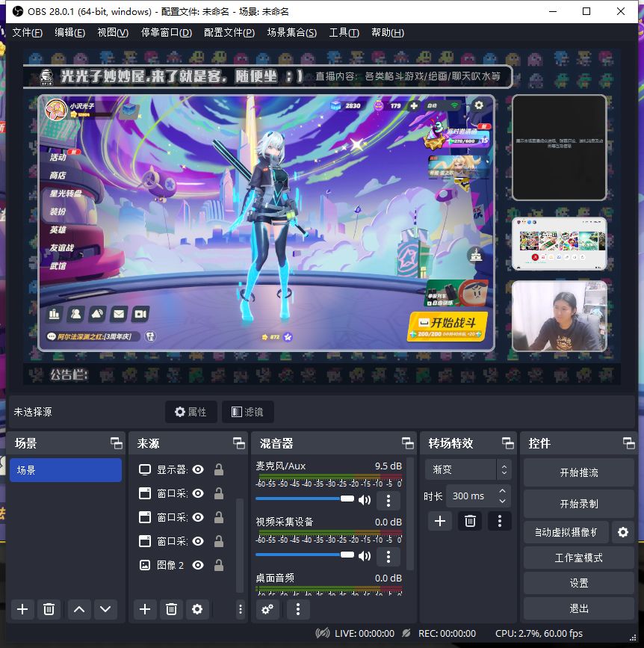Move scene up with the arrow icon
Viewport: 644px width, 648px height.
79,609
